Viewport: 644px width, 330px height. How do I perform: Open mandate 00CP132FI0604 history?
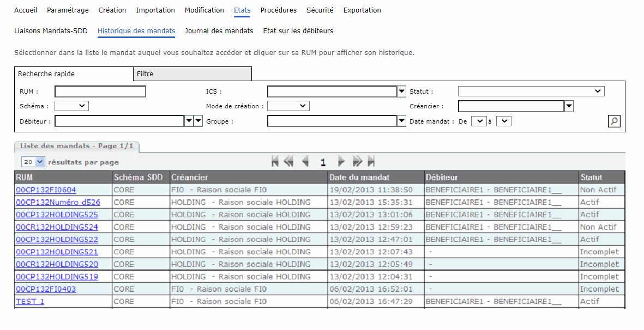(46, 190)
